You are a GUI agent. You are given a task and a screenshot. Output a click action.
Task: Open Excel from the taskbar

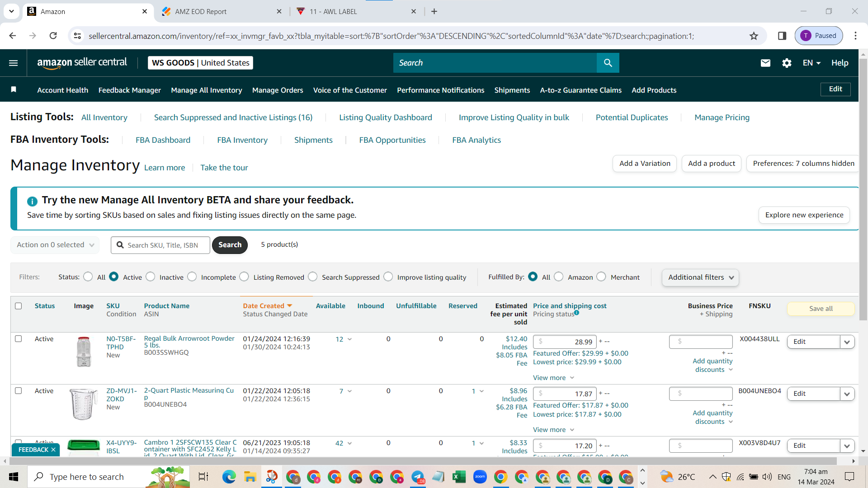pyautogui.click(x=459, y=477)
